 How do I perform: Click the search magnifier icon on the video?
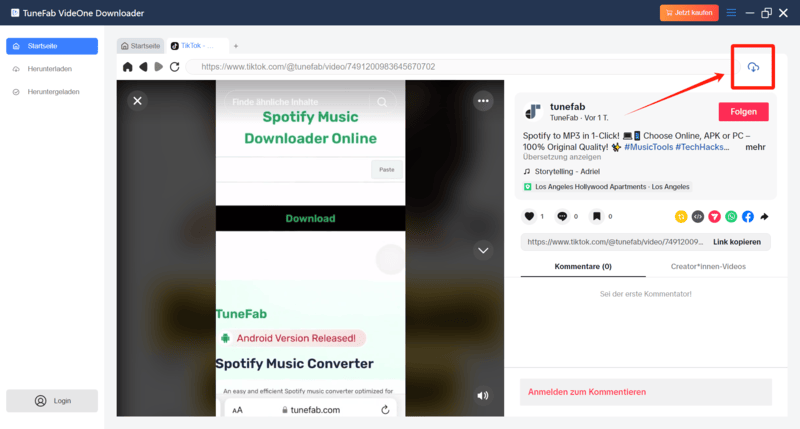(x=382, y=102)
